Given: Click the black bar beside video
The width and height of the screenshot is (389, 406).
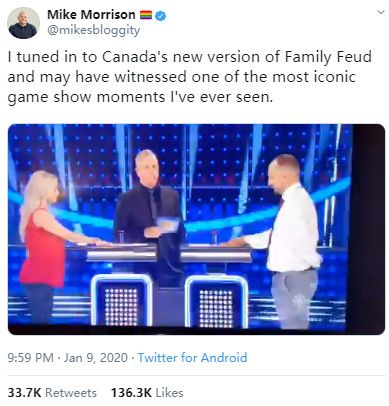Looking at the screenshot, I should (x=368, y=229).
